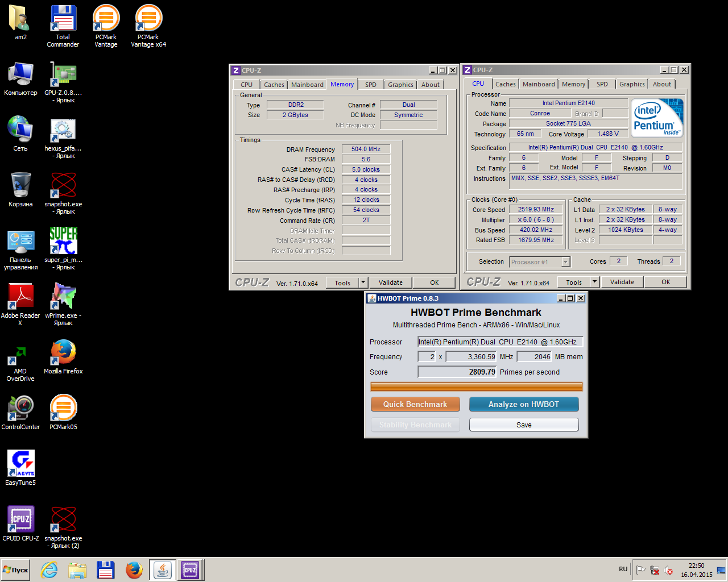The image size is (728, 582).
Task: Click the Пуск start button
Action: click(16, 569)
